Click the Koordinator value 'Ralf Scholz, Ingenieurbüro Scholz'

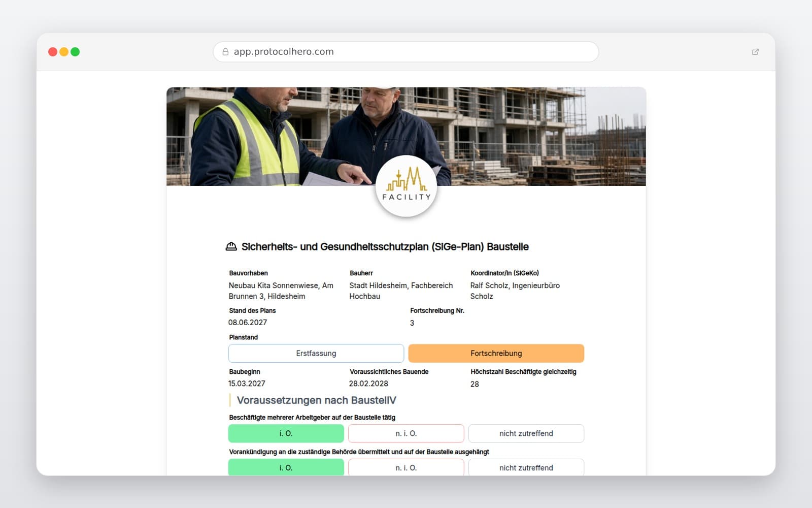tap(515, 291)
